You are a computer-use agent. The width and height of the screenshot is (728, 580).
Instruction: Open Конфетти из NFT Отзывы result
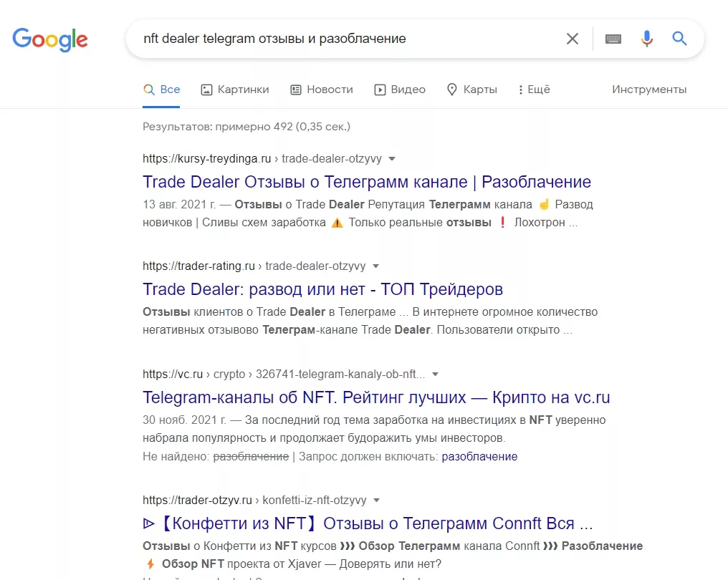(368, 523)
